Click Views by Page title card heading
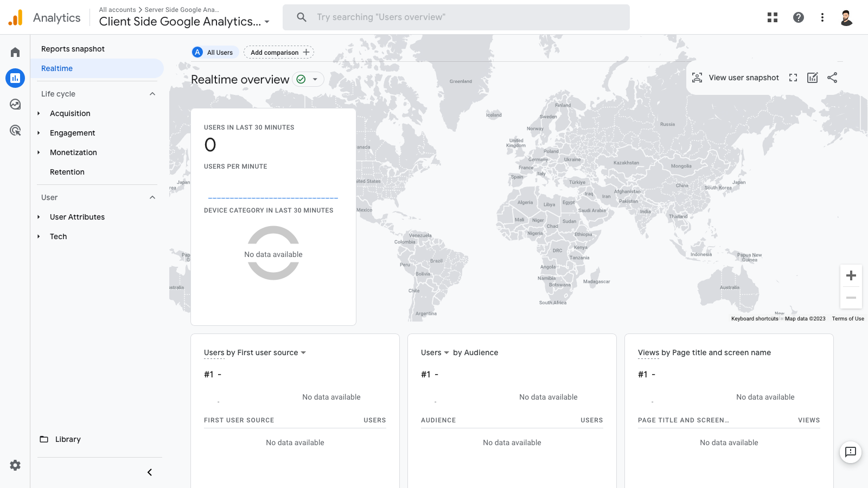 [x=704, y=352]
